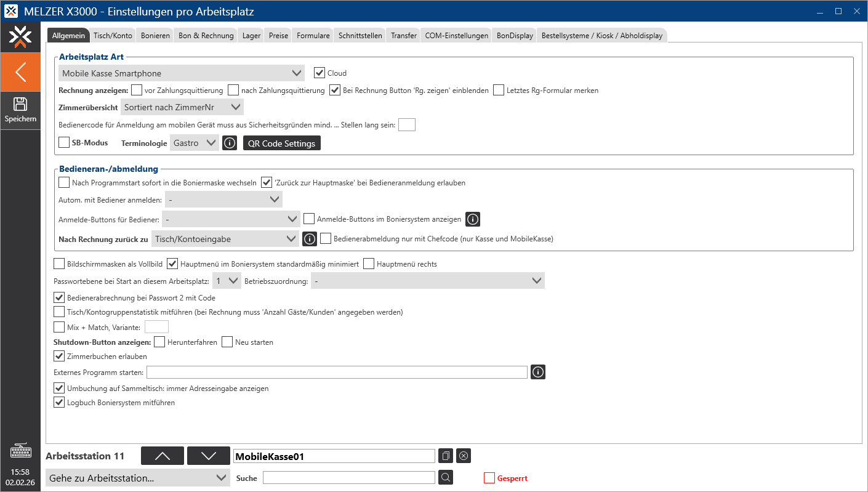Enable 'Neu starten' shutdown checkbox
The width and height of the screenshot is (868, 492).
pos(227,342)
